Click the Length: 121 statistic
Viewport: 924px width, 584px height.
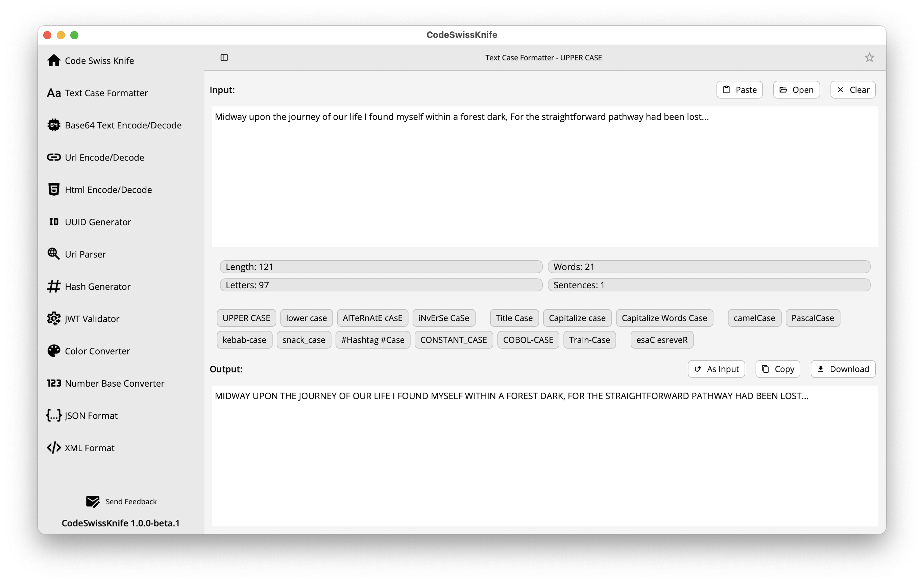(x=381, y=267)
